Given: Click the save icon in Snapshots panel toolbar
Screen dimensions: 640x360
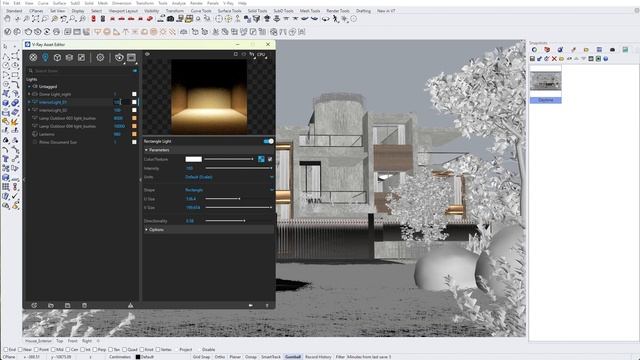Looking at the screenshot, I should [532, 59].
